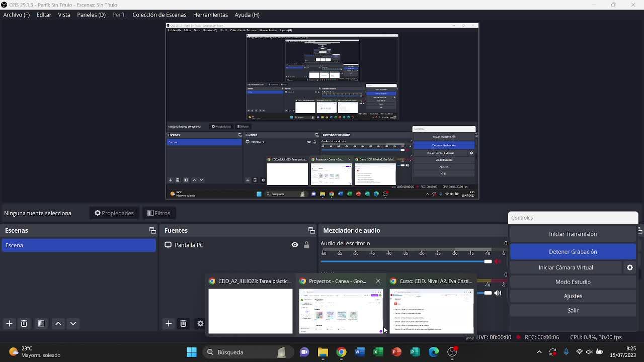Open scene filters from the Escenas toolbar

click(x=41, y=324)
